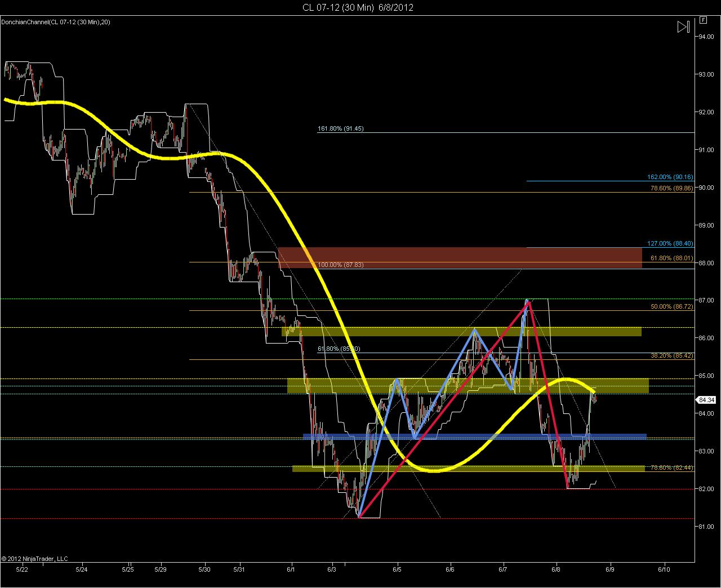The height and width of the screenshot is (588, 721).
Task: Click 85.00 on the price axis
Action: (706, 376)
